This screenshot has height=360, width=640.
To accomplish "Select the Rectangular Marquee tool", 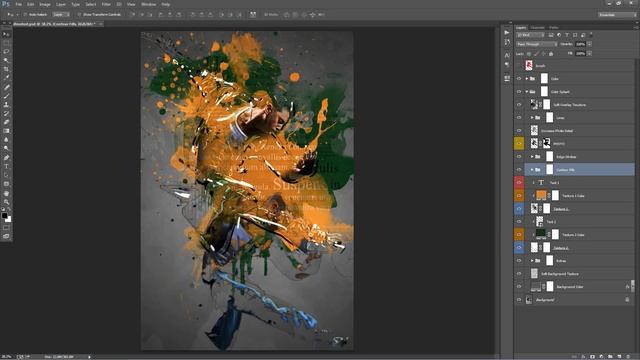I will point(6,43).
